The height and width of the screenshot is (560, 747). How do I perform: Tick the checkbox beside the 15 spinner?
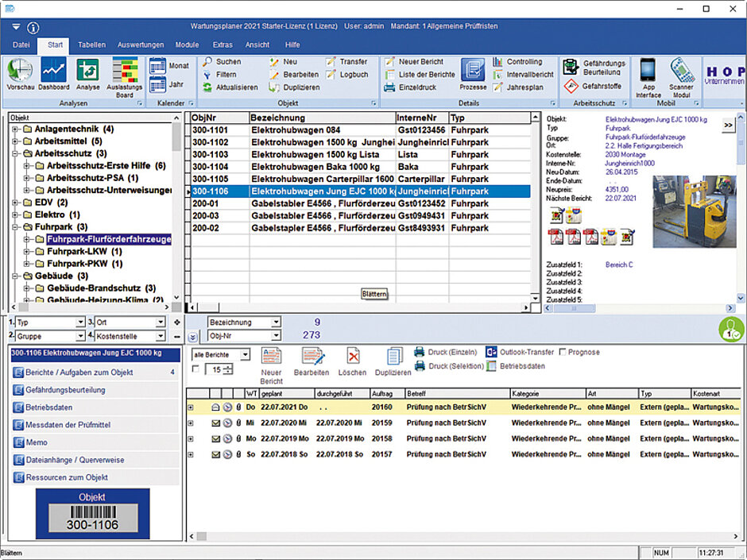[196, 369]
